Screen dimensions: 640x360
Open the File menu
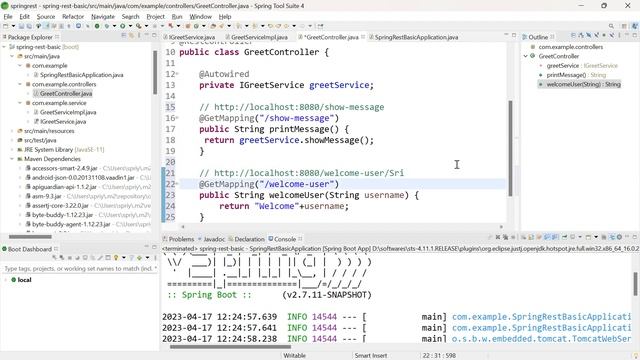8,17
